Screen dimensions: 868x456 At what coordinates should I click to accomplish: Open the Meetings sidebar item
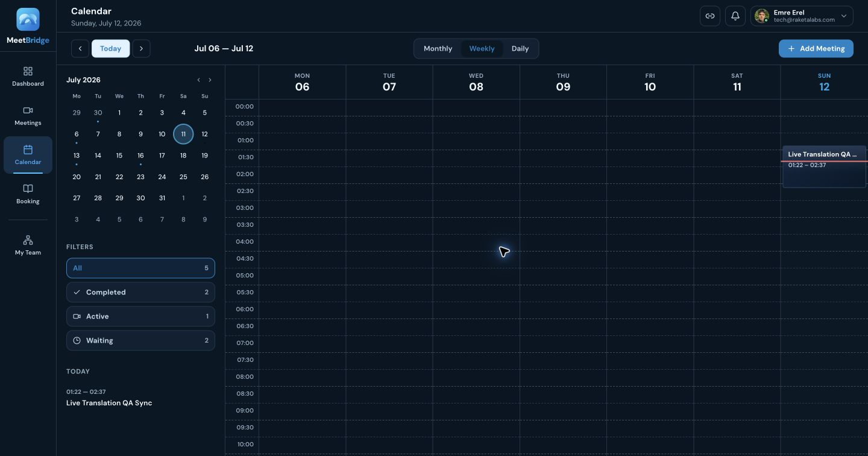tap(28, 116)
